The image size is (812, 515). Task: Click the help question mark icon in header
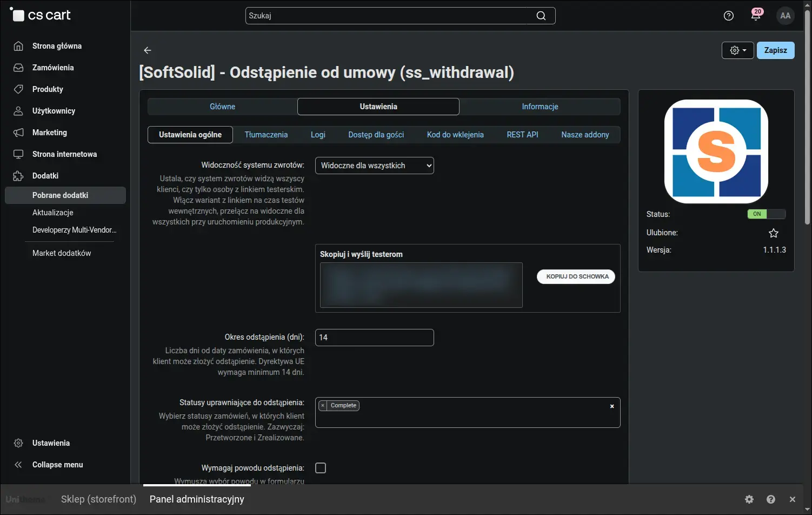click(x=729, y=16)
